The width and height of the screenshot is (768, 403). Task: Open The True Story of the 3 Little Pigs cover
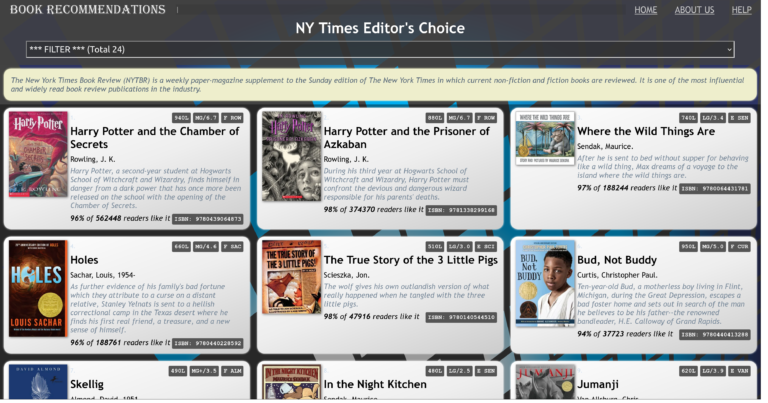pos(291,277)
